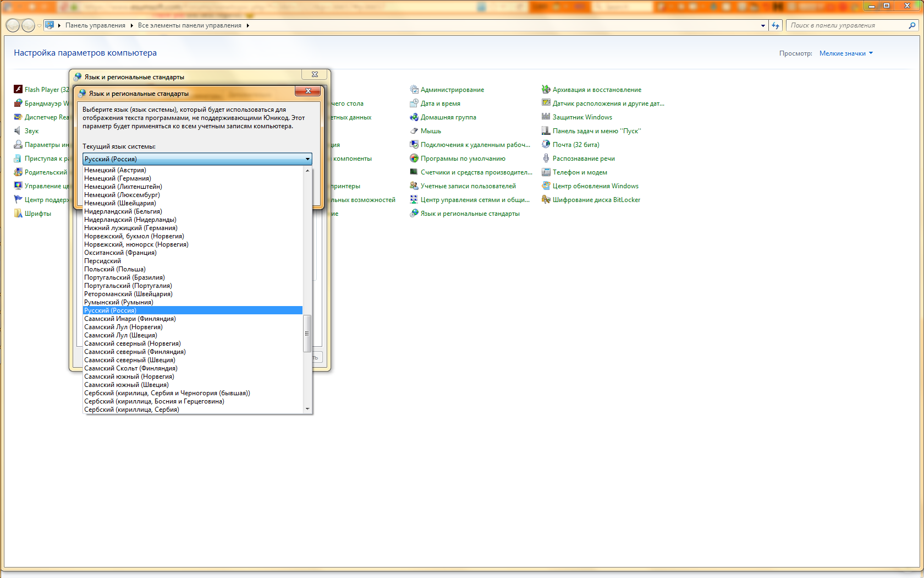
Task: Open the Windows Firewall (Брандмауэр) icon
Action: coord(18,103)
